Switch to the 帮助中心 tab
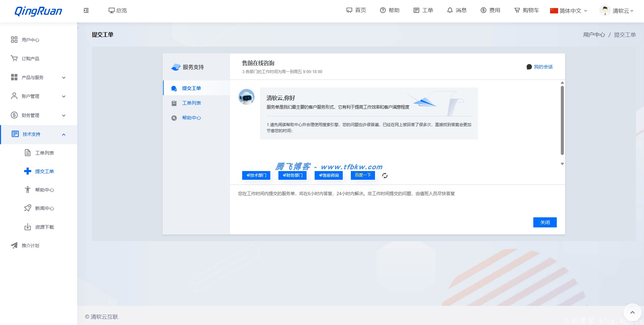 click(x=192, y=118)
